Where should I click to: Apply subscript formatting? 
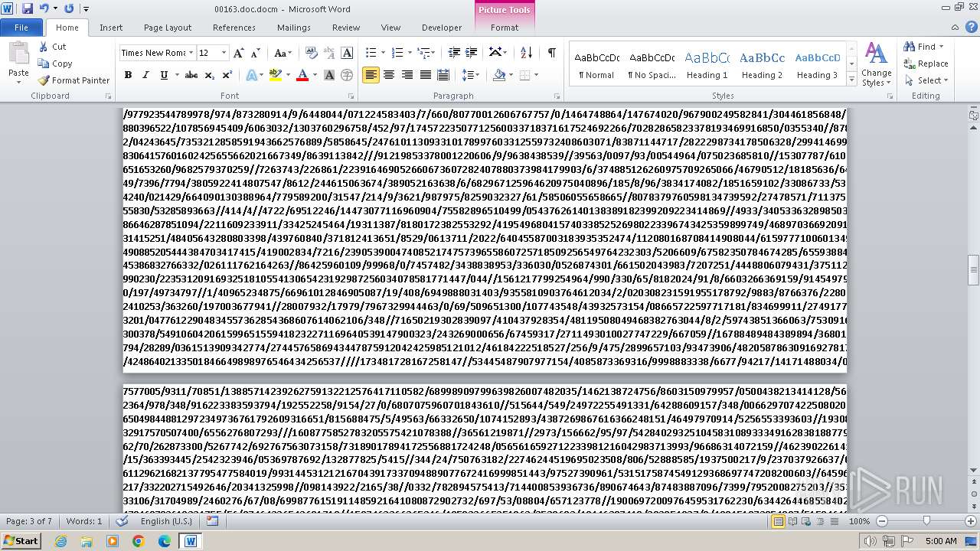point(211,75)
